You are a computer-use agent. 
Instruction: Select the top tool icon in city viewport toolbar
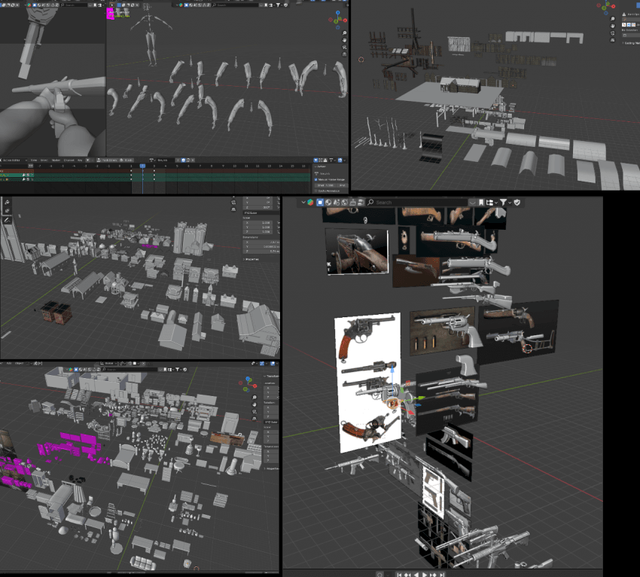(7, 204)
